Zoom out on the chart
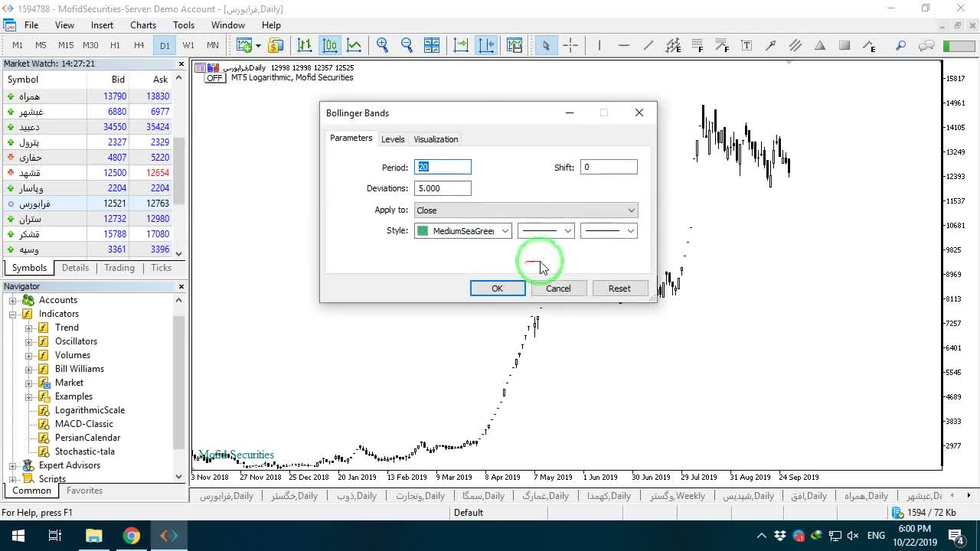The image size is (980, 551). tap(407, 45)
